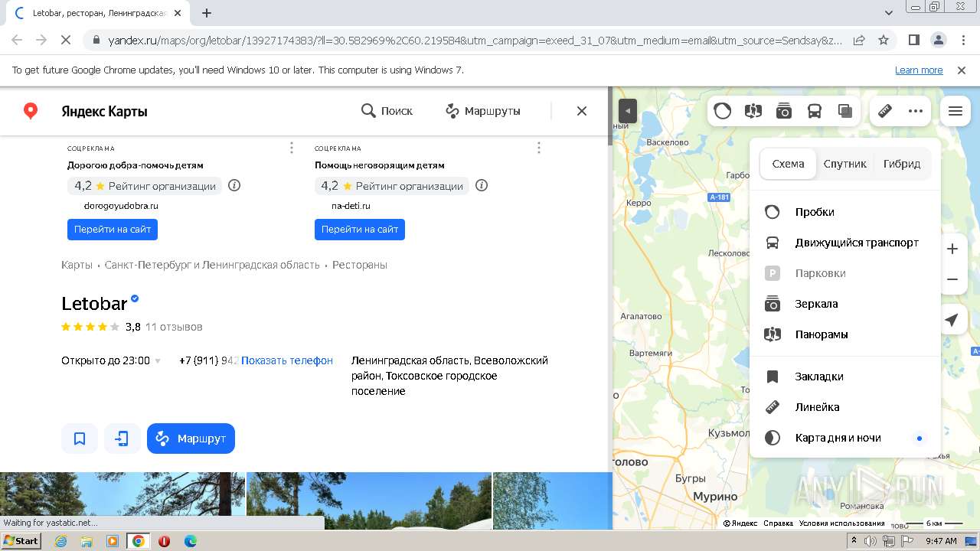
Task: Select the Парковки layer item
Action: click(x=844, y=273)
